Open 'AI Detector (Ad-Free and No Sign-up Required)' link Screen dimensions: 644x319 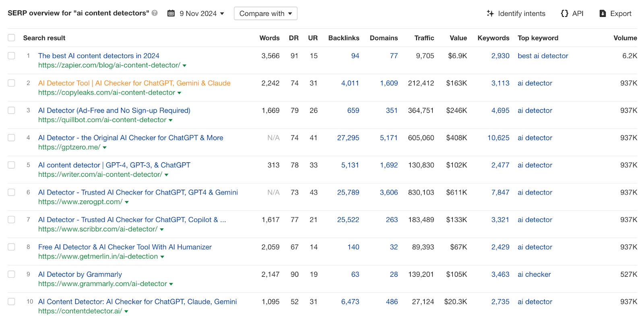pos(114,110)
